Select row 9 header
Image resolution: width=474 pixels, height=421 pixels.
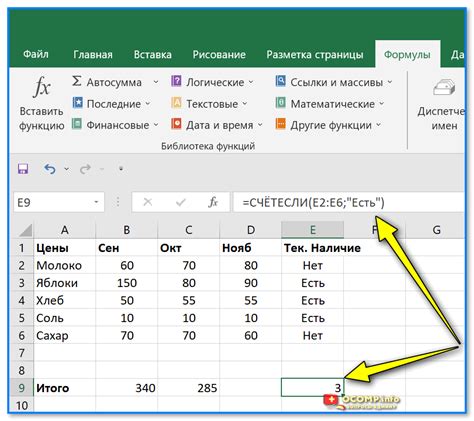coord(22,388)
